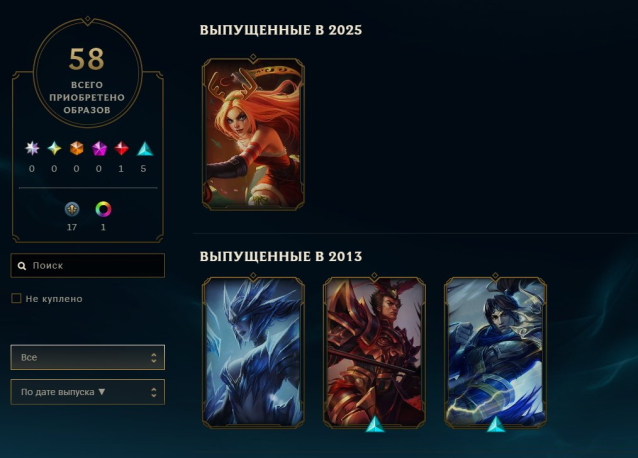The height and width of the screenshot is (458, 638).
Task: Open the "По дате выпуска" sort dropdown
Action: [87, 392]
